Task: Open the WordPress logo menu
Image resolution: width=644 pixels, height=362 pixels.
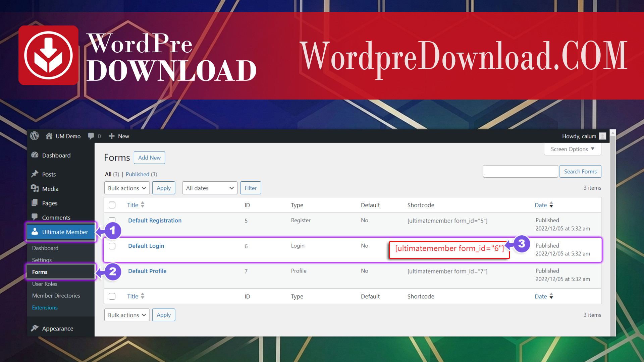Action: [35, 136]
